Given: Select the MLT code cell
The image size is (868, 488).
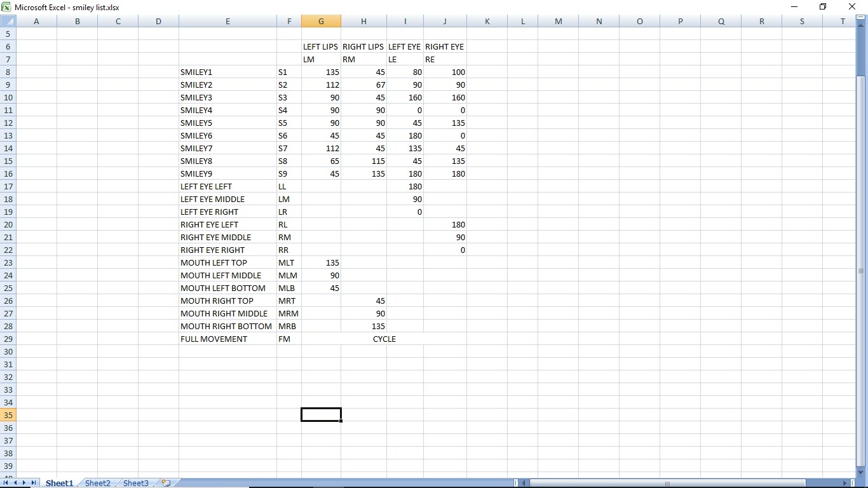Looking at the screenshot, I should click(x=289, y=262).
